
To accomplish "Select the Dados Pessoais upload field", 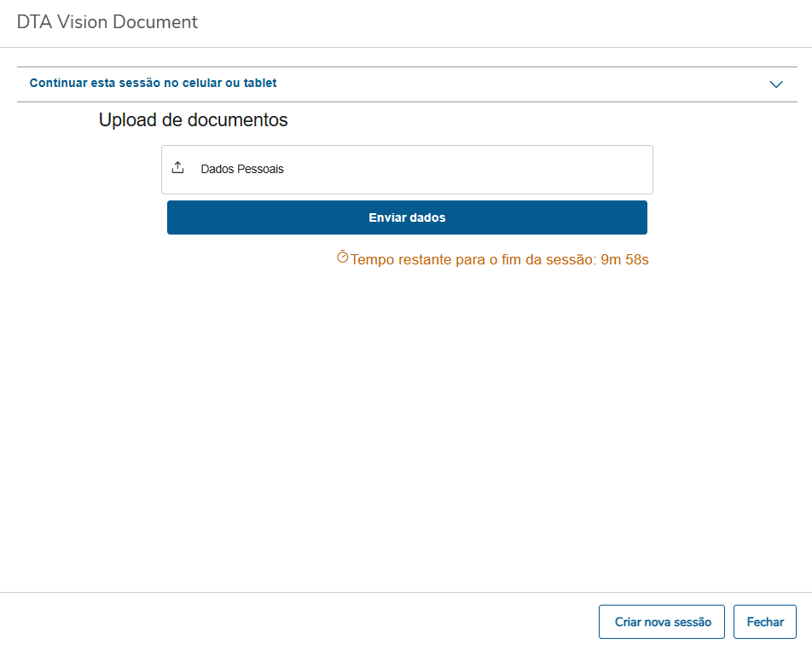I will (407, 170).
